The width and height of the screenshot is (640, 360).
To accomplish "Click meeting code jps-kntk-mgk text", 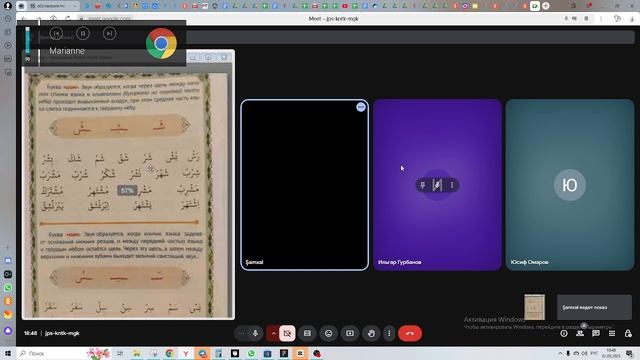I will pyautogui.click(x=62, y=333).
